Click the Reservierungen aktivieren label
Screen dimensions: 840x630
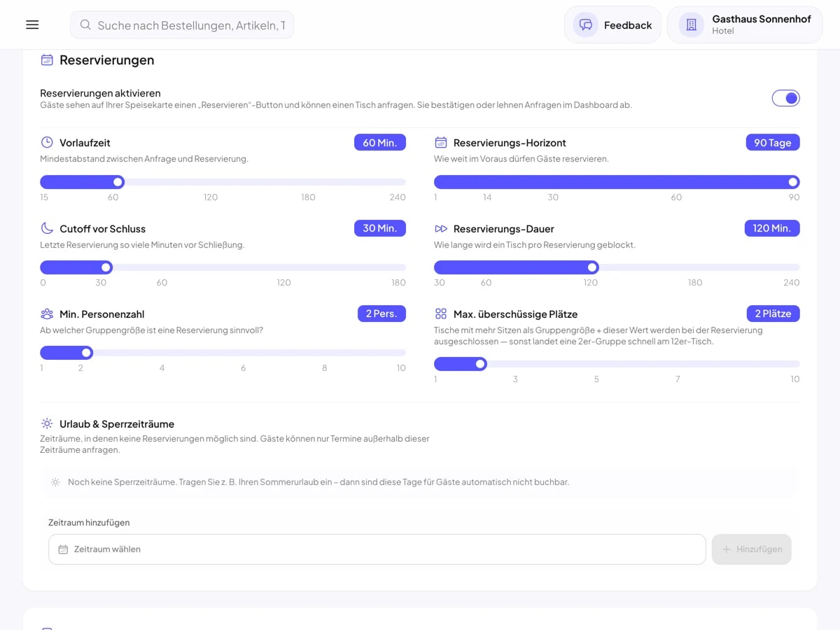tap(100, 93)
